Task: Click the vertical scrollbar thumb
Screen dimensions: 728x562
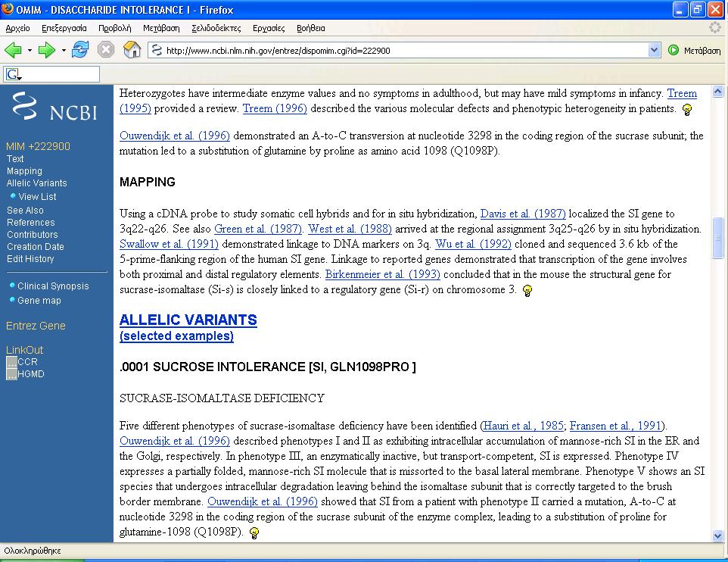Action: 717,238
